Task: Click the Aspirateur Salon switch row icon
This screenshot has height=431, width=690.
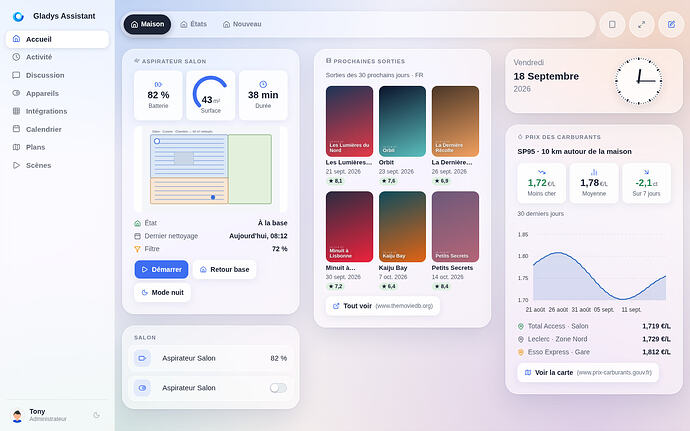Action: pyautogui.click(x=142, y=388)
